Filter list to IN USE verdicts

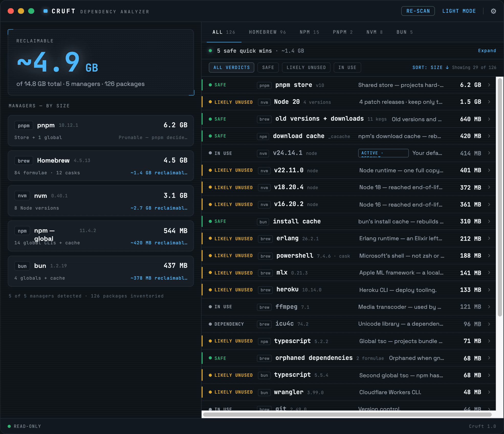[347, 67]
